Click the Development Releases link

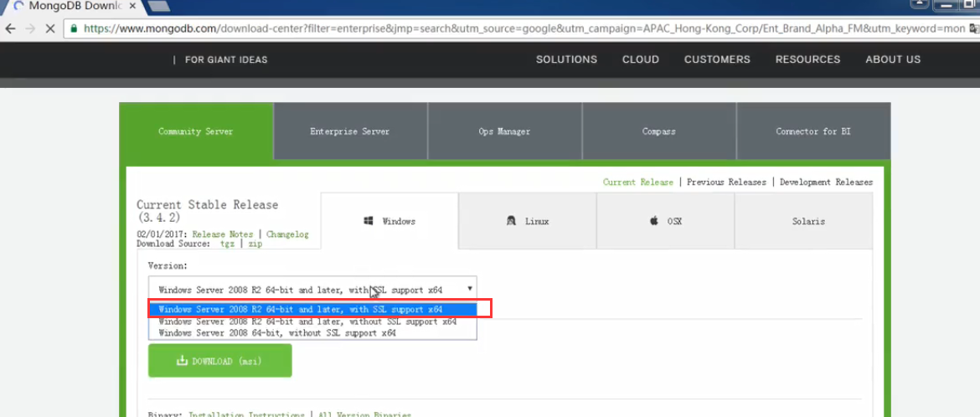[x=826, y=182]
